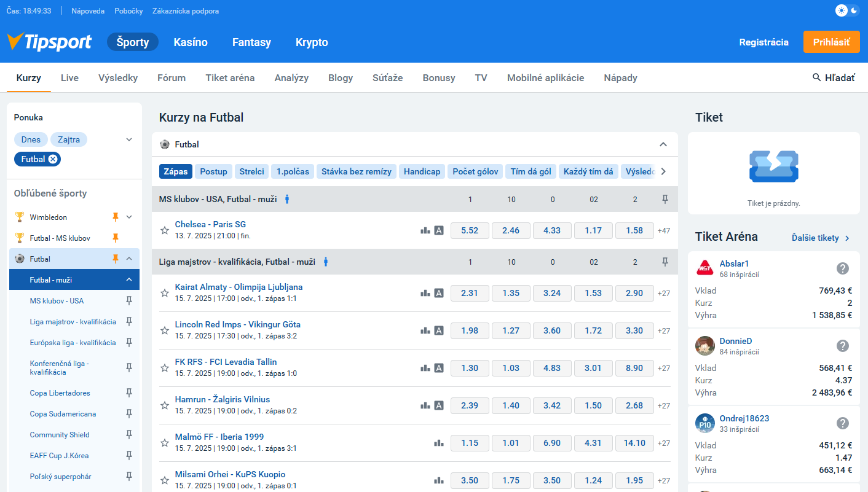This screenshot has height=492, width=868.
Task: Open statistics for Kairat Almaty - Olimpija Ljubljana
Action: [425, 293]
